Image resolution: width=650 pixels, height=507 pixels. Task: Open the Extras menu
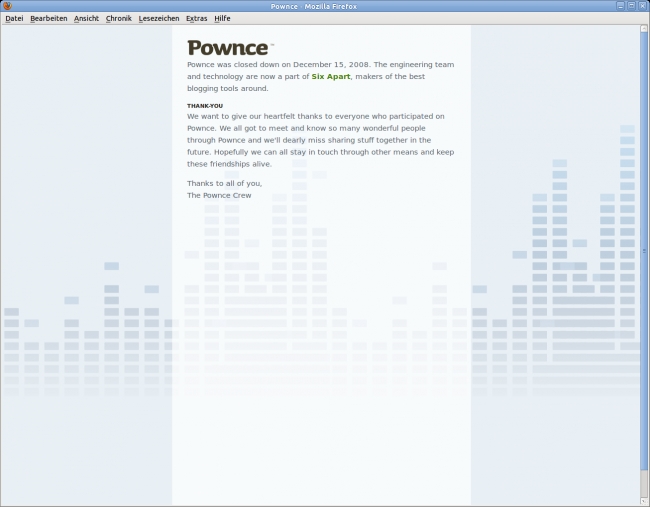tap(196, 18)
